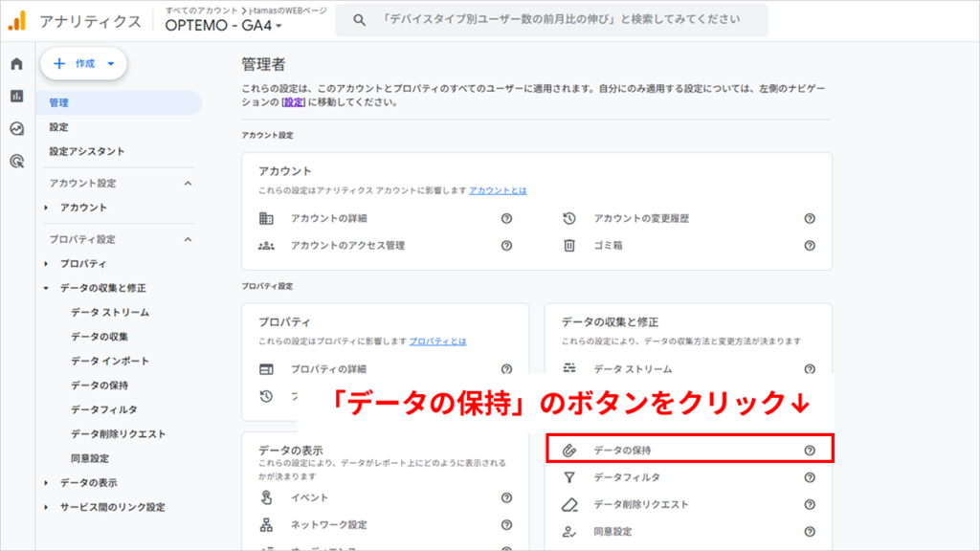The image size is (980, 551).
Task: Click the history icon for アカウントの変更履歴
Action: point(568,218)
